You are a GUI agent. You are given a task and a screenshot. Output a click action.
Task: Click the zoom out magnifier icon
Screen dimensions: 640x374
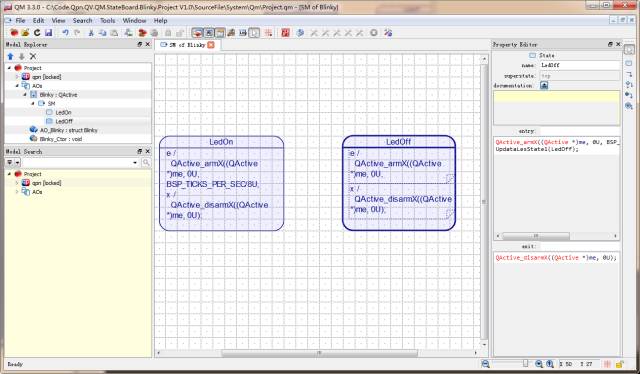pos(485,364)
